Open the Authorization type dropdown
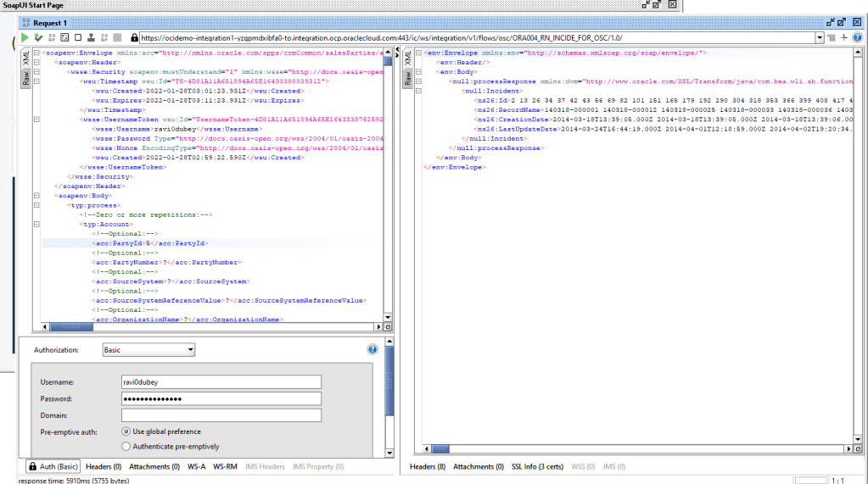 [x=148, y=349]
